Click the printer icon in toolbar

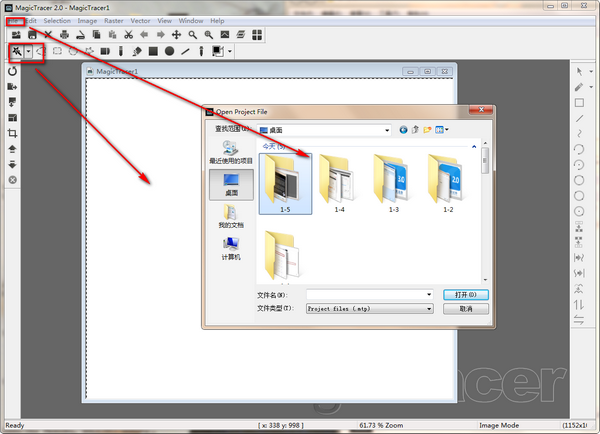click(x=64, y=35)
